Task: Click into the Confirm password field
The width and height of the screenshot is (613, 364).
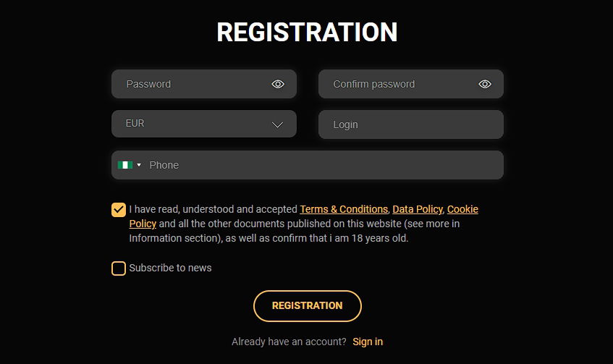Action: coord(398,84)
